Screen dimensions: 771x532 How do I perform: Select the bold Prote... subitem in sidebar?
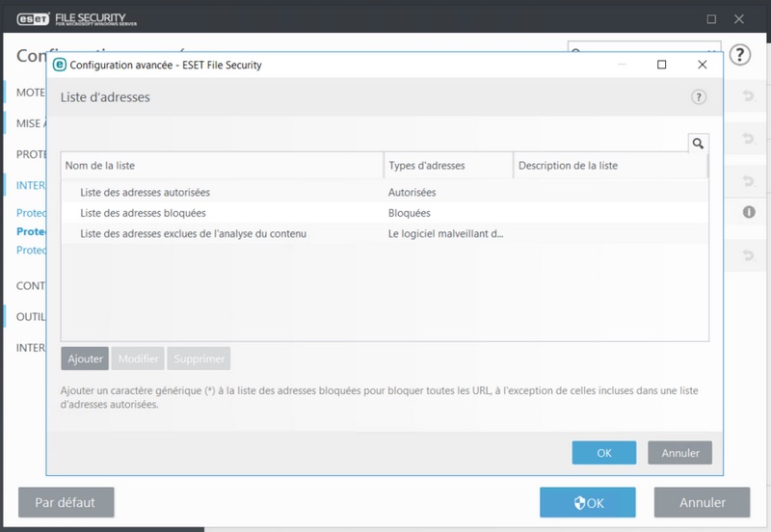[x=31, y=231]
